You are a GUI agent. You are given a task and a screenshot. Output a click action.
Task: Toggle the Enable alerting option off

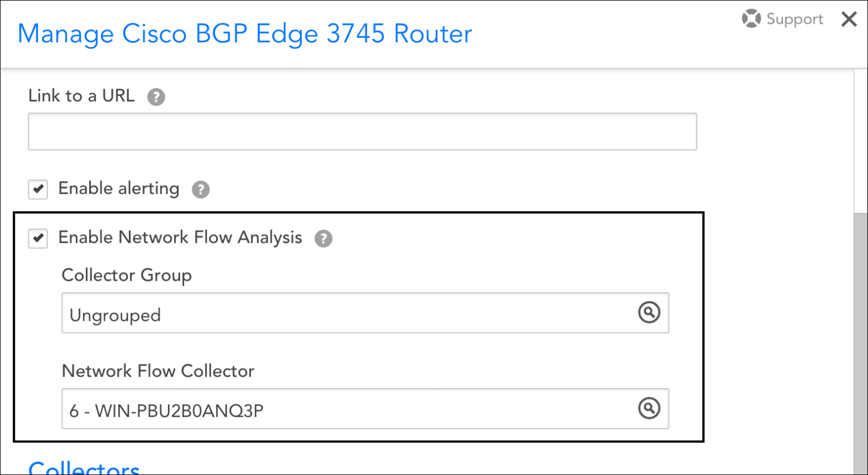[x=37, y=189]
